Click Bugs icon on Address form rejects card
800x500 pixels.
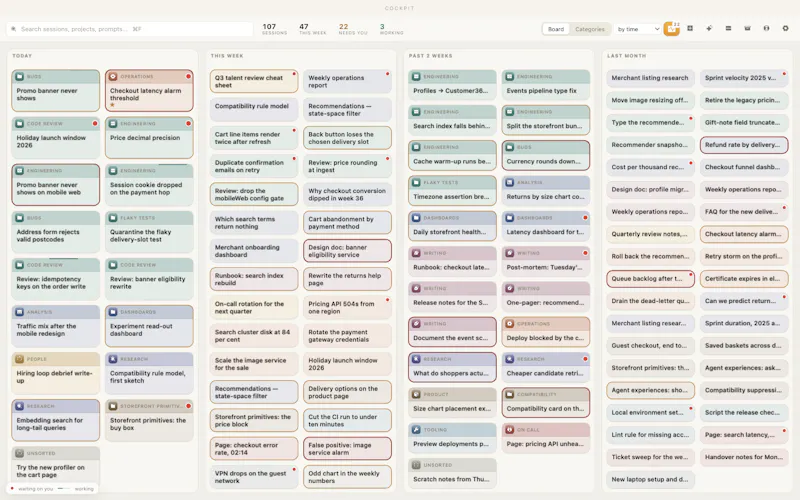[x=19, y=218]
